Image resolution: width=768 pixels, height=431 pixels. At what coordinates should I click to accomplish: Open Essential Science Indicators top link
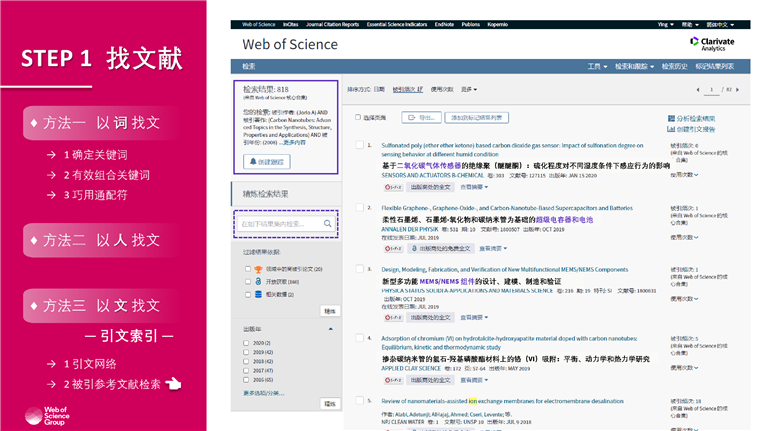[x=397, y=24]
